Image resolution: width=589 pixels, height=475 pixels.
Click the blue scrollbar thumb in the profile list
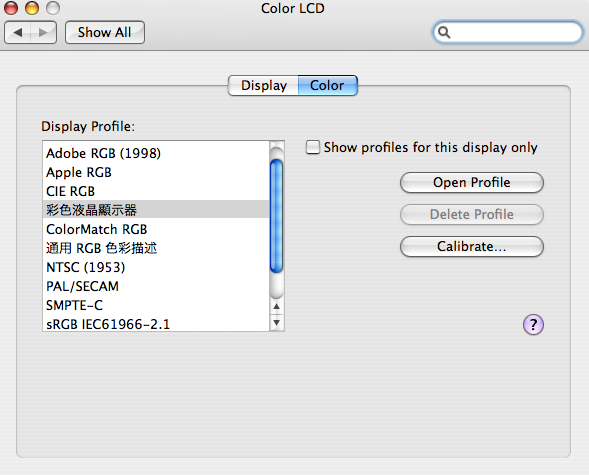click(276, 216)
